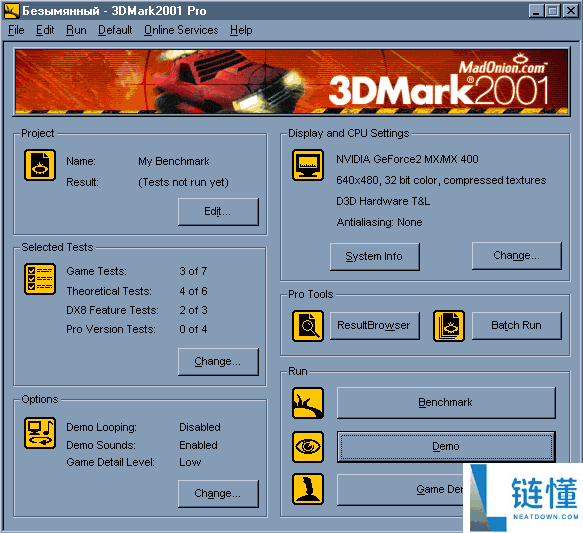Screen dimensions: 583x533
Task: Click Theoretical Tests value '4 of 6'
Action: (x=193, y=291)
